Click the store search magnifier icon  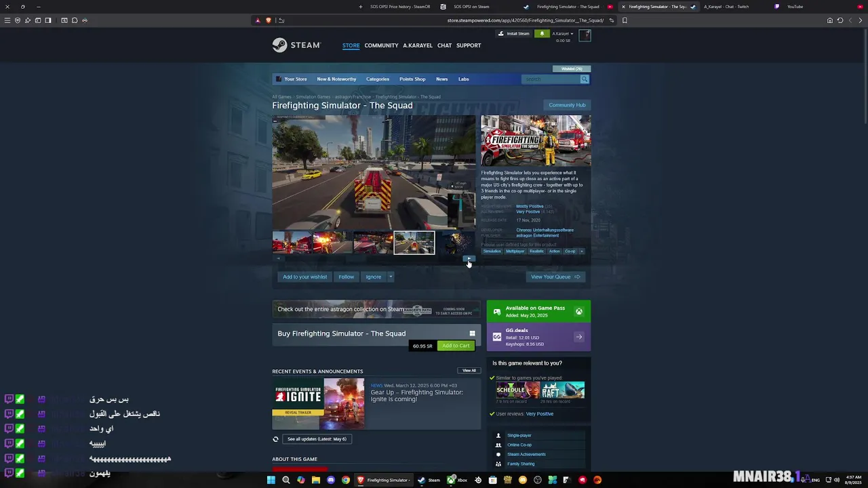click(584, 79)
